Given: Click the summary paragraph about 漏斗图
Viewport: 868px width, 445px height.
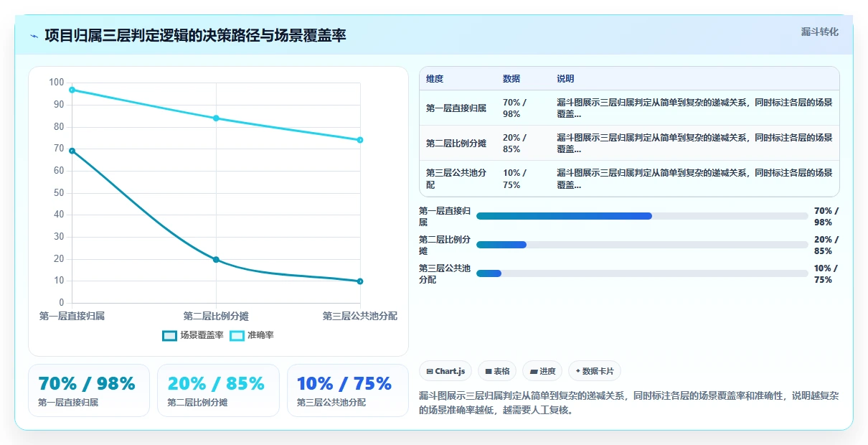Looking at the screenshot, I should click(629, 403).
